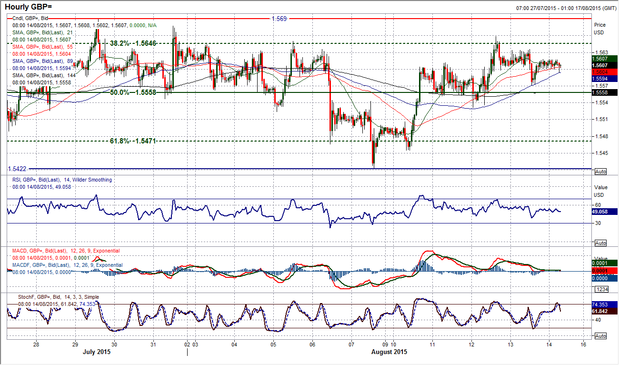
Task: Click the 1.569 resistance line label
Action: 279,19
